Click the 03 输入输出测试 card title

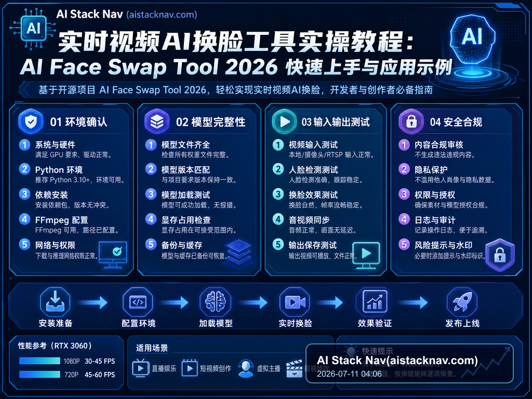pos(336,122)
